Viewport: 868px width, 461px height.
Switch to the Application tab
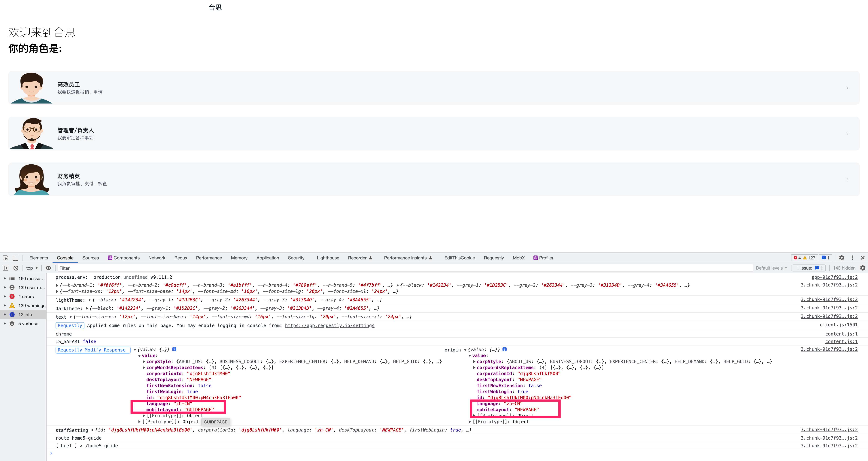tap(268, 258)
